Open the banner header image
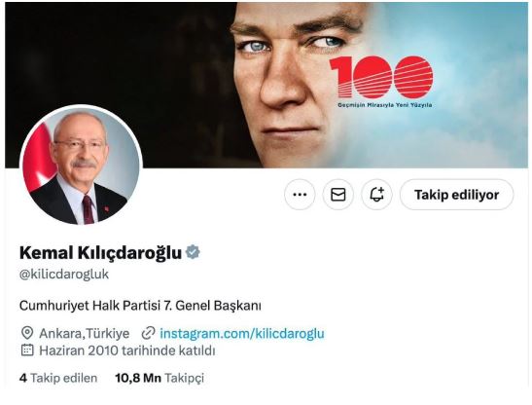The image size is (532, 405). coord(266,85)
